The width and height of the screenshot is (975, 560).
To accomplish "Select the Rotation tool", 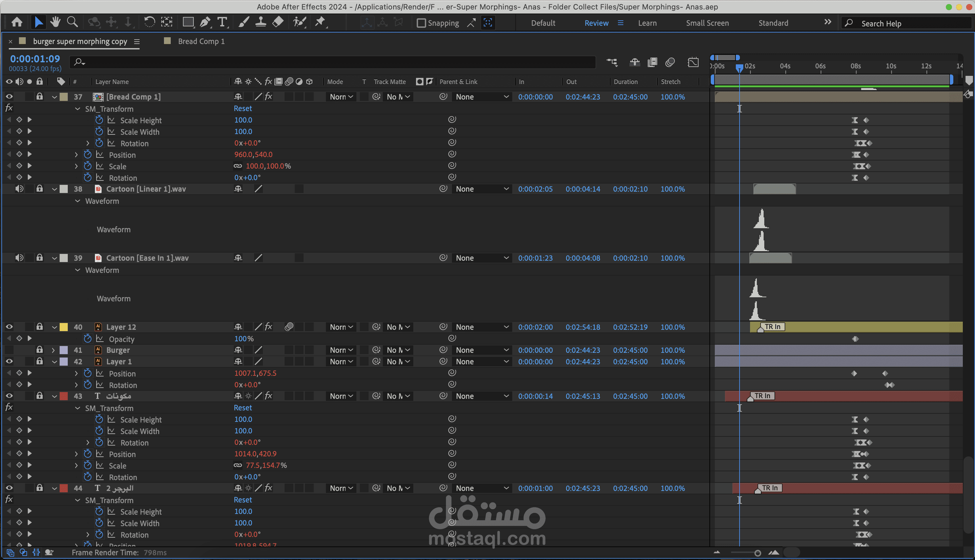I will pyautogui.click(x=149, y=22).
